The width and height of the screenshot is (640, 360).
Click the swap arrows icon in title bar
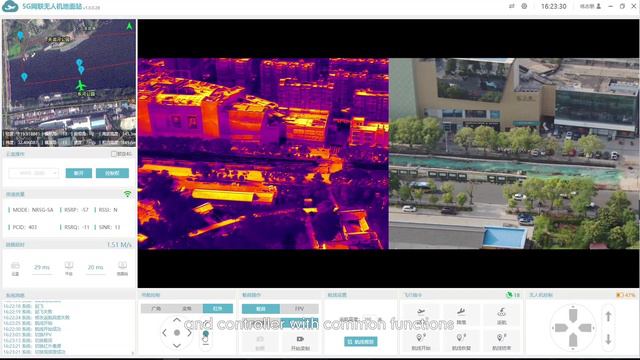click(511, 6)
